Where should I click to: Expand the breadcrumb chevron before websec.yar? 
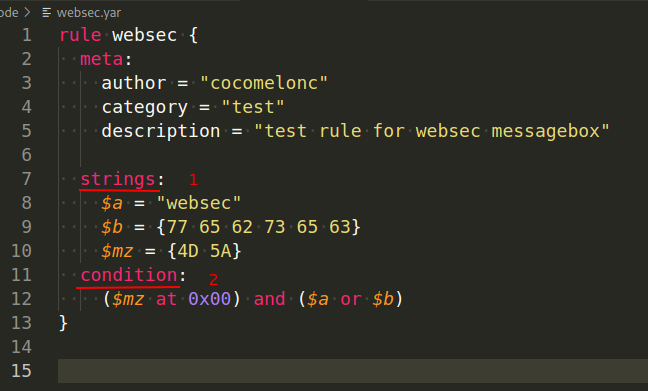pos(27,12)
